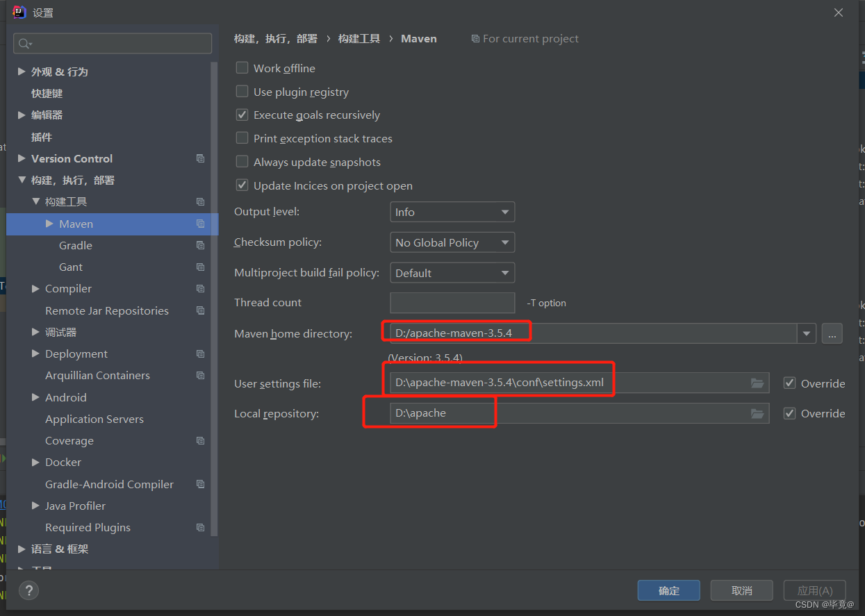The width and height of the screenshot is (865, 616).
Task: Open the Output level dropdown
Action: point(452,212)
